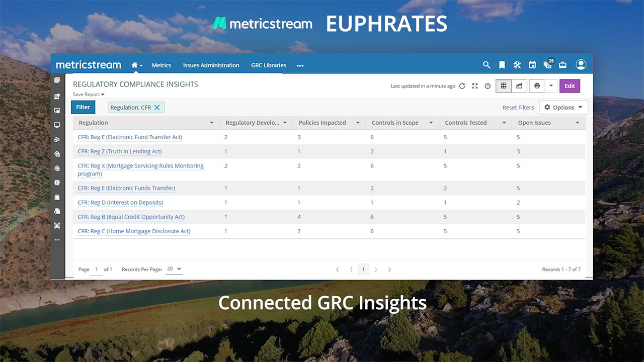The image size is (644, 362).
Task: Expand the report to full screen
Action: click(474, 86)
